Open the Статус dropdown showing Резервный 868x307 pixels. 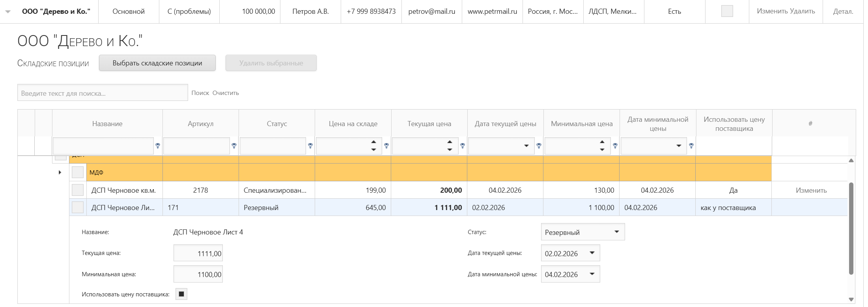click(x=582, y=232)
